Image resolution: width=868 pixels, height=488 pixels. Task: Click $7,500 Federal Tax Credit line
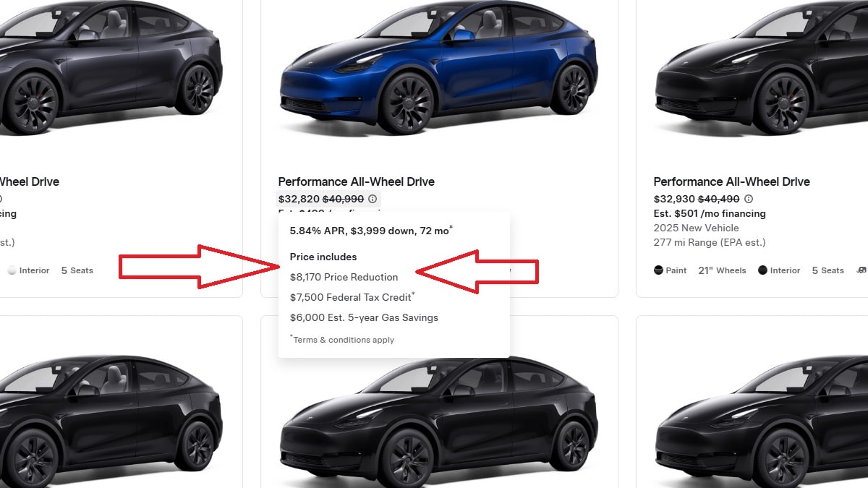coord(352,297)
